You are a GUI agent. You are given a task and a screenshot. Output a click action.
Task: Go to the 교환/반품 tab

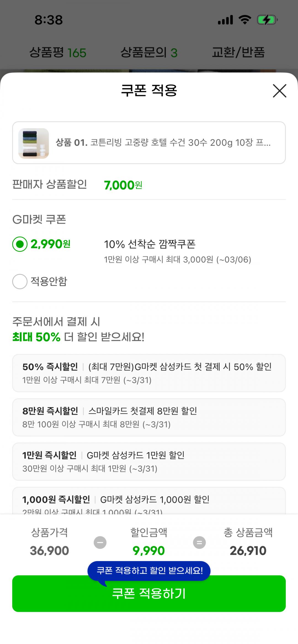tap(238, 52)
